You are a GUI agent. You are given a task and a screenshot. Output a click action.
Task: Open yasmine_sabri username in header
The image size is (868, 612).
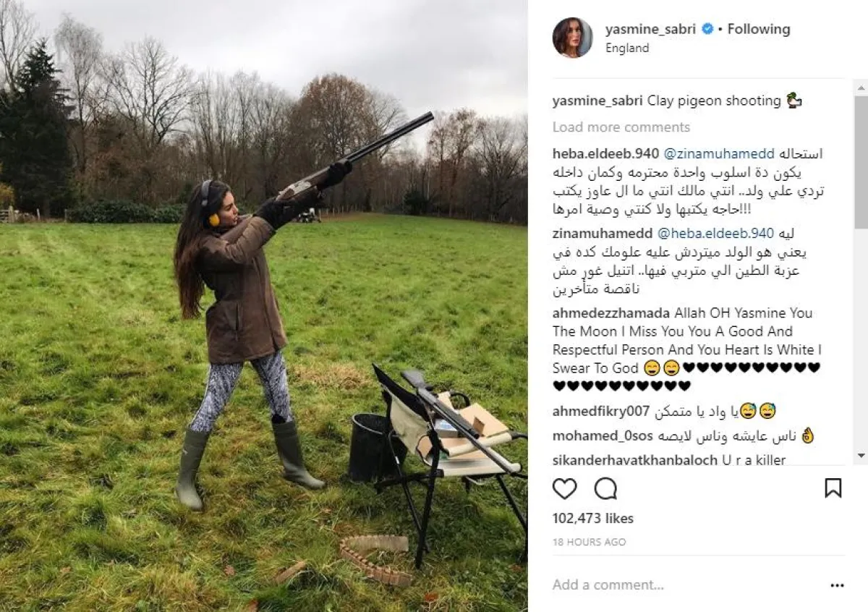click(x=651, y=29)
